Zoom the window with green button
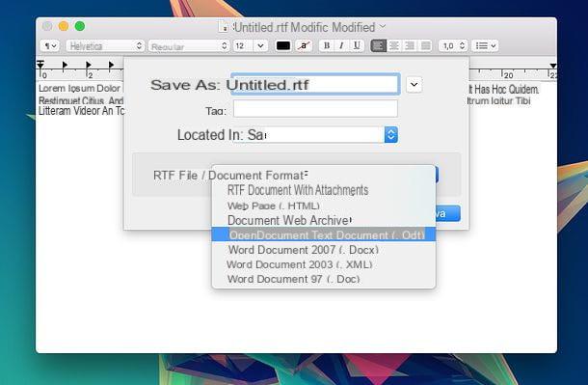 (79, 26)
